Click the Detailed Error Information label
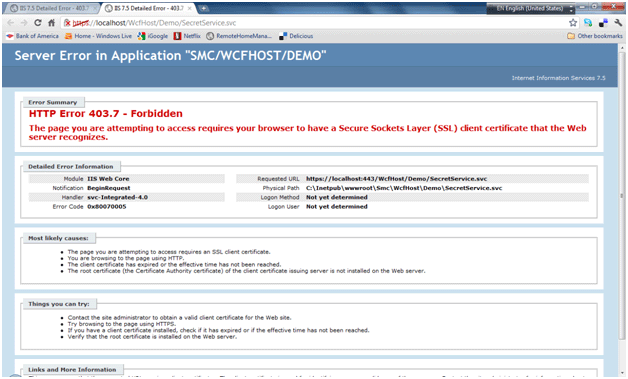628x379 pixels. coord(71,167)
